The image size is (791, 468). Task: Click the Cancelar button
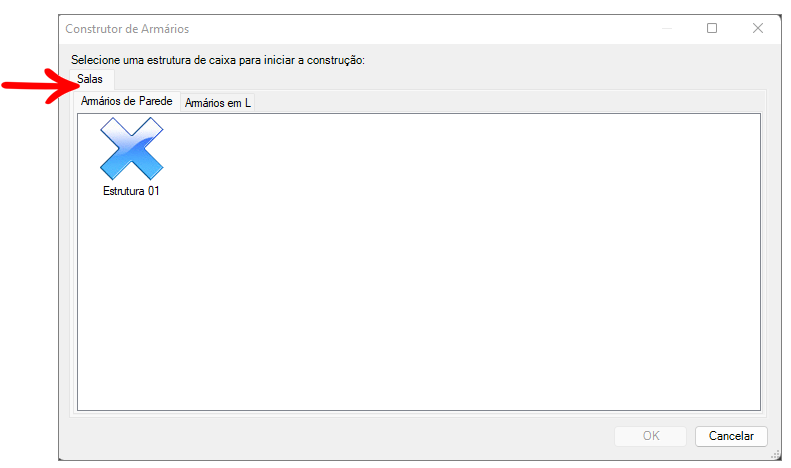(x=730, y=436)
